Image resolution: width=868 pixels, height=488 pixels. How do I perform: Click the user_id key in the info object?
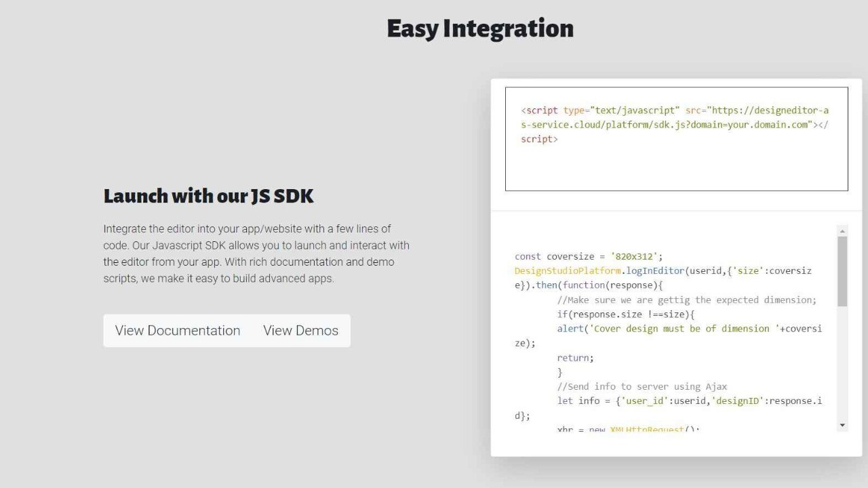644,401
